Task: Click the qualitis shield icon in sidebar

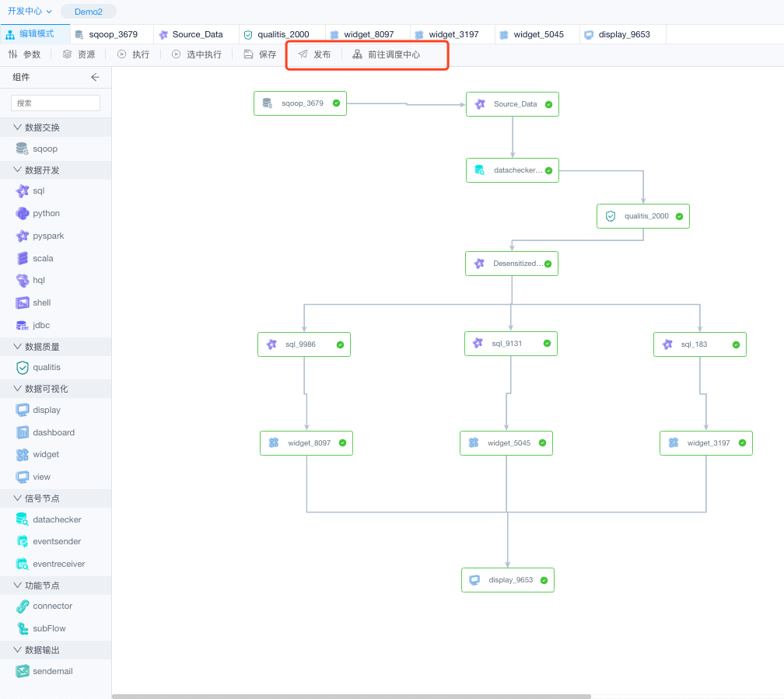Action: (x=23, y=367)
